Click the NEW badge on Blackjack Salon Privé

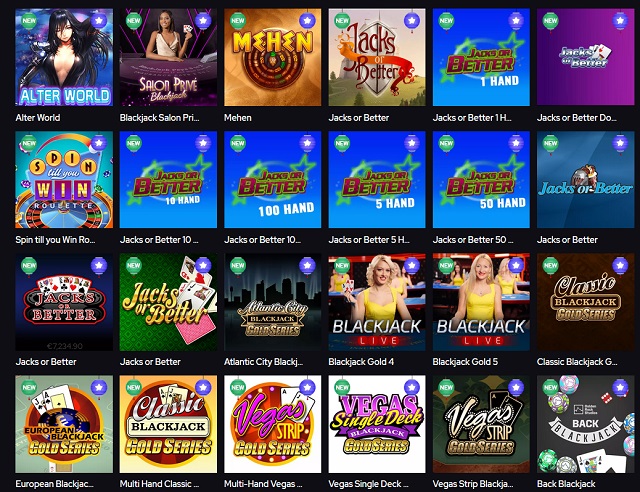pos(133,20)
